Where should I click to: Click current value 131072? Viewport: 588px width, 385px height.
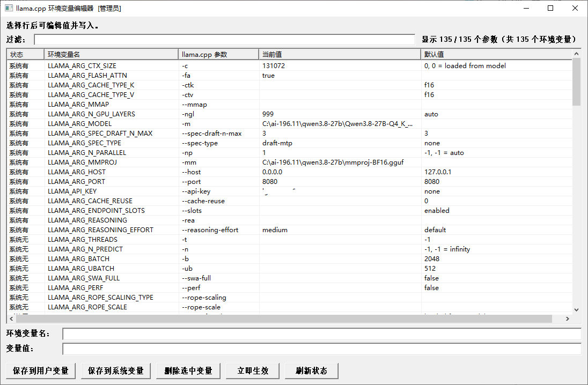(274, 65)
